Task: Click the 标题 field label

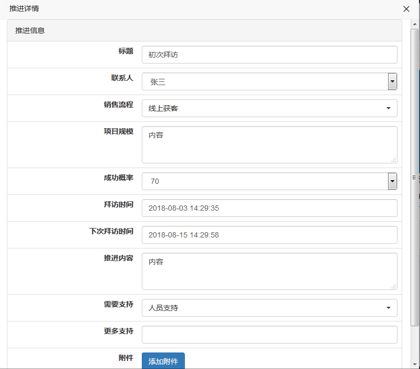Action: tap(126, 51)
